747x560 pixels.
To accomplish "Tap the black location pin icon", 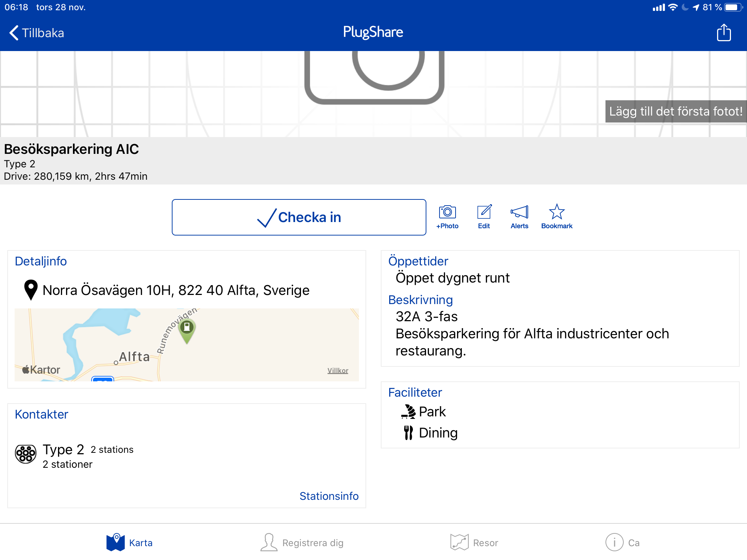I will [x=31, y=290].
